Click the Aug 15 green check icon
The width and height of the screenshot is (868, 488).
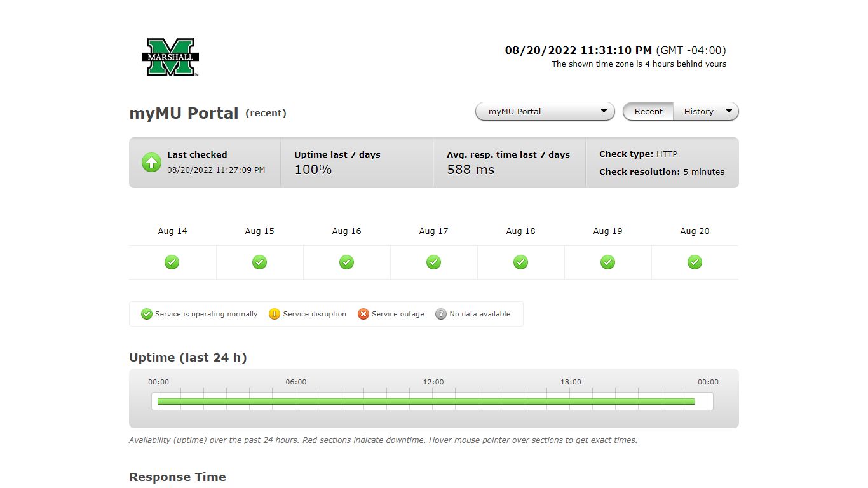click(259, 262)
